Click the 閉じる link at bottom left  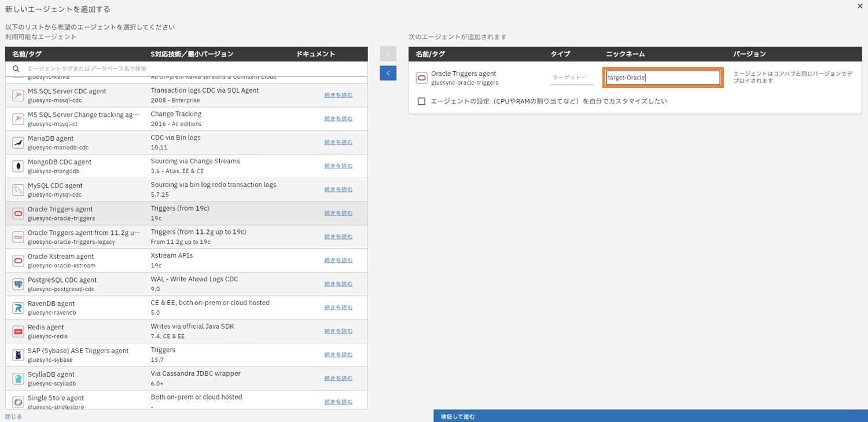click(13, 417)
